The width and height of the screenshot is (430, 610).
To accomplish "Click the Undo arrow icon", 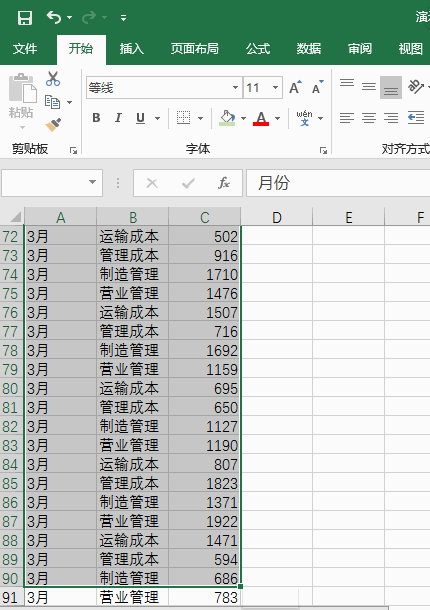I will click(x=54, y=17).
